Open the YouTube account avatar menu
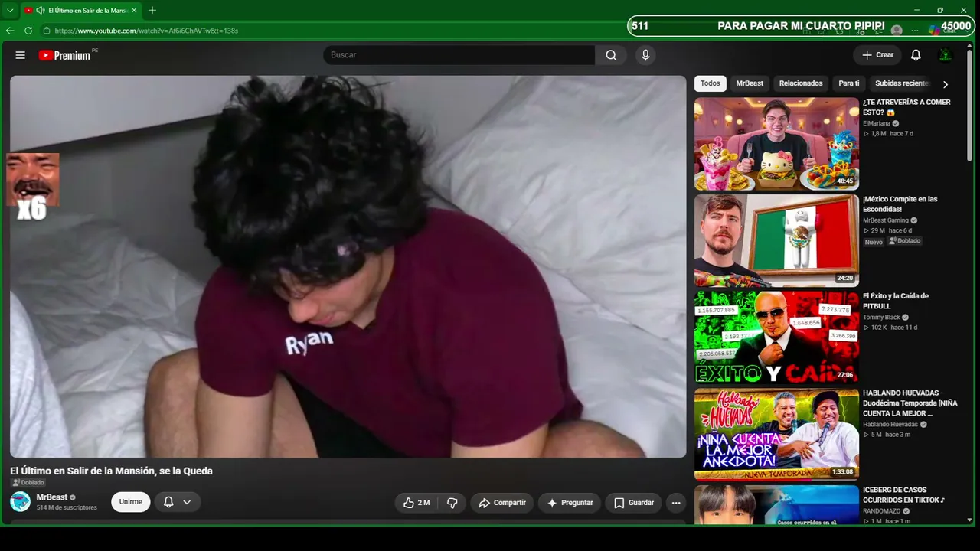Image resolution: width=980 pixels, height=551 pixels. [946, 55]
